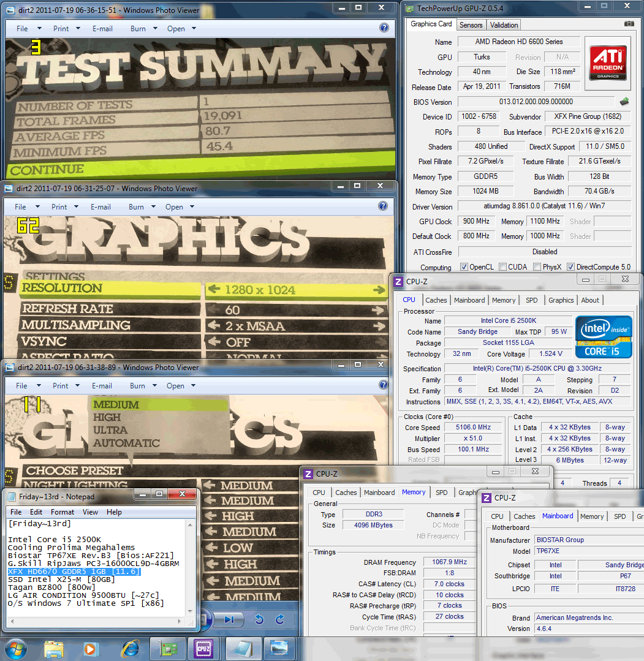Switch to Photo Viewer via taskbar button
Screen dimensions: 644x661
[x=279, y=649]
